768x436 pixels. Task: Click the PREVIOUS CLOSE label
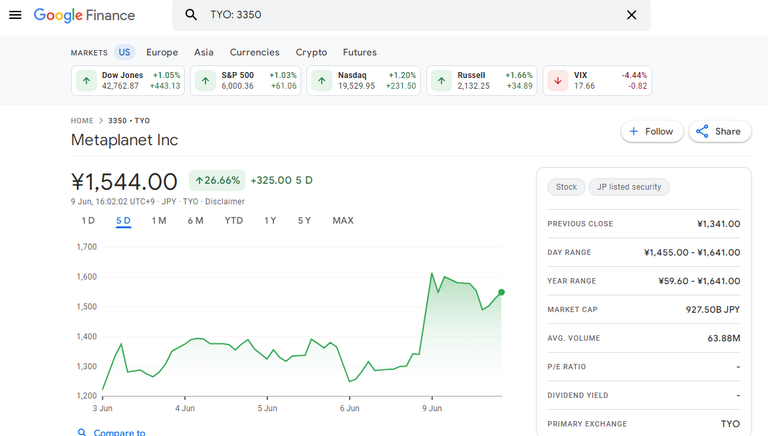pos(580,224)
